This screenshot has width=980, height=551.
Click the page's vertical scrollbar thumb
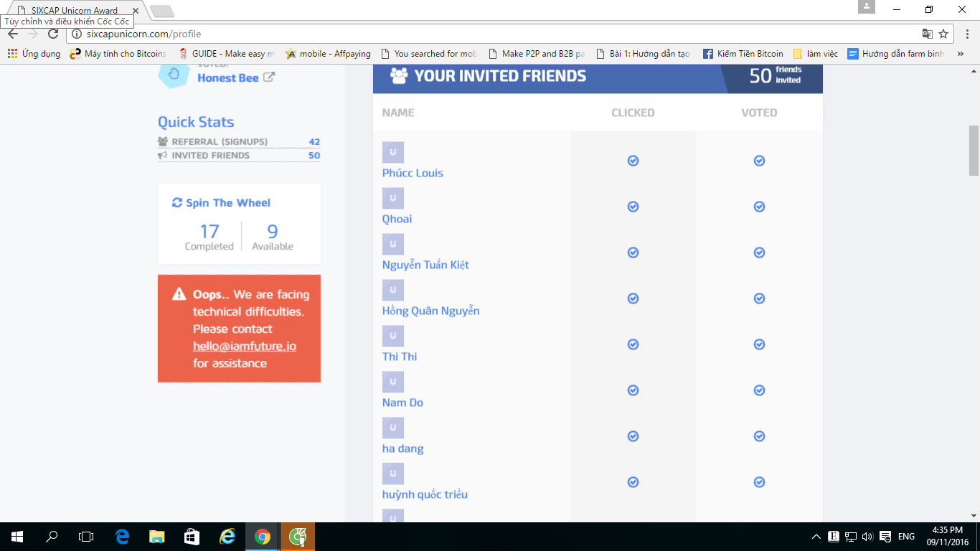tap(974, 151)
